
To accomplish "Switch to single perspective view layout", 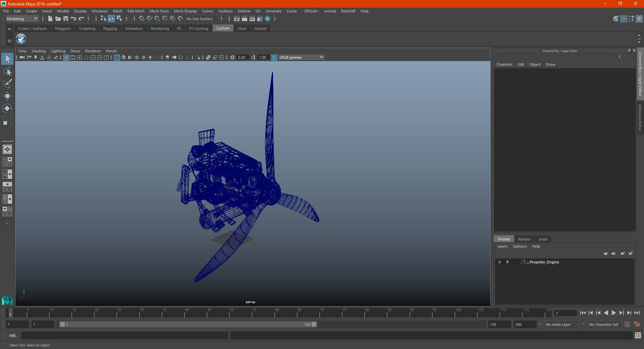I will click(7, 149).
